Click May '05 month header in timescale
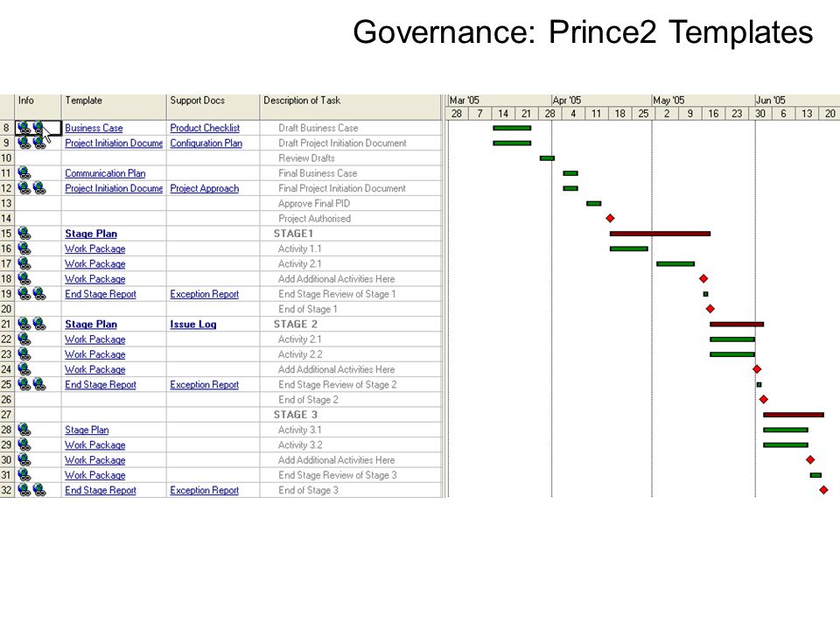This screenshot has width=840, height=630. pos(703,100)
